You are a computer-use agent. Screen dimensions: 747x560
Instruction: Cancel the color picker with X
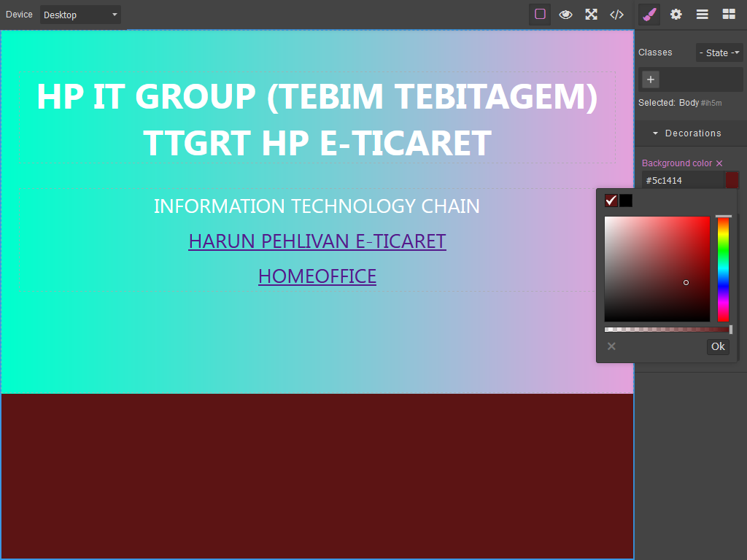pos(612,346)
